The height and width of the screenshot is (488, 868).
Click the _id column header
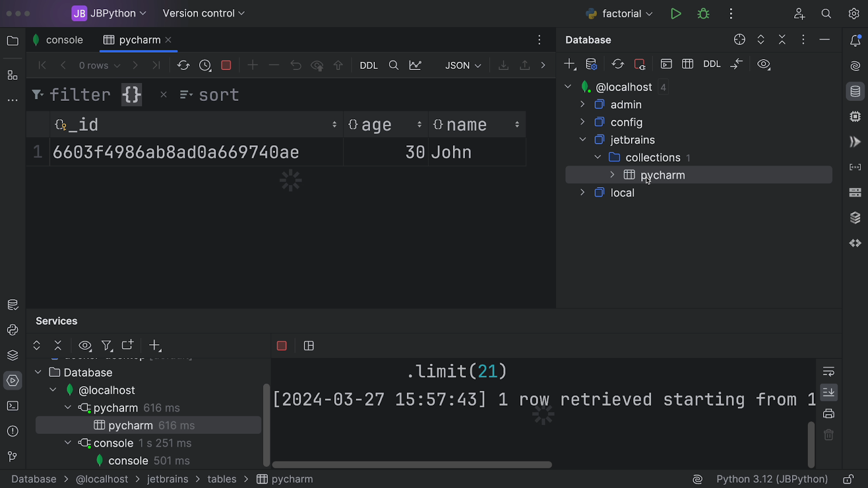click(196, 125)
